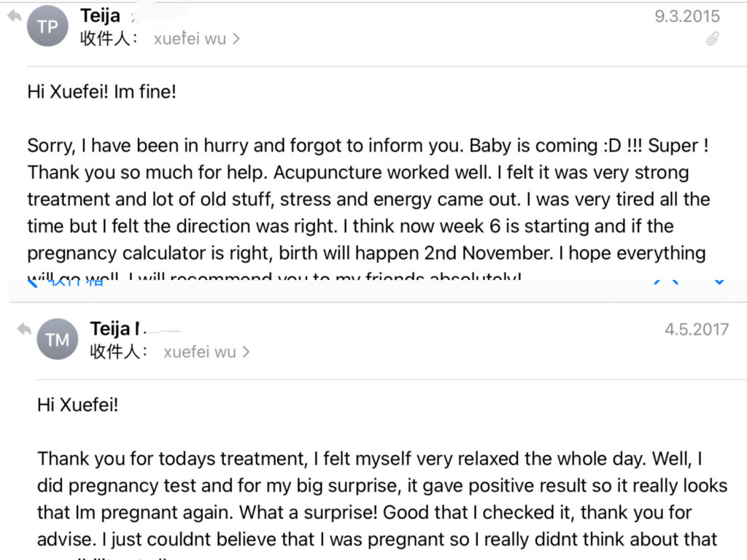Click the reply arrow on the 9.3.2015 email
This screenshot has width=747, height=560.
tap(14, 16)
